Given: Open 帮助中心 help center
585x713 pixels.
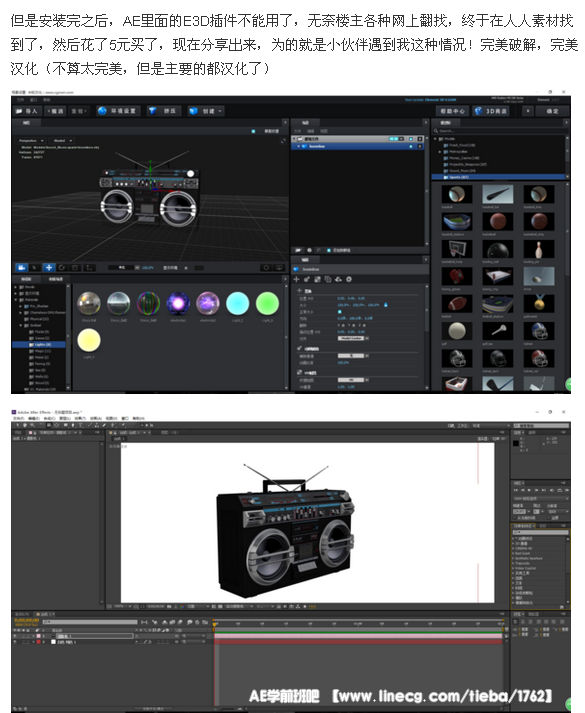Looking at the screenshot, I should [452, 111].
